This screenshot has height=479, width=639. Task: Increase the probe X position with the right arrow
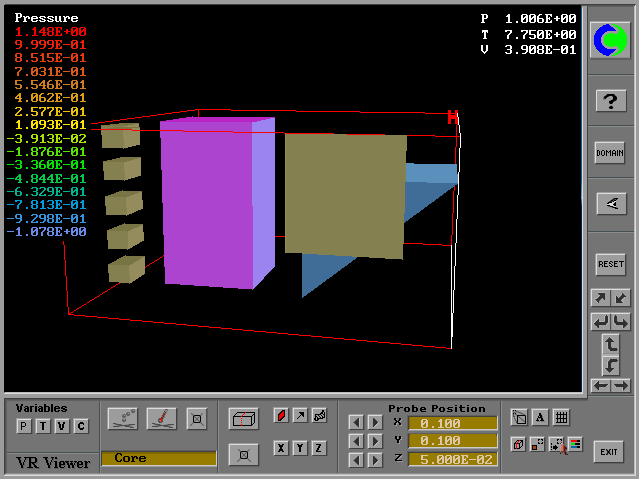[x=375, y=422]
